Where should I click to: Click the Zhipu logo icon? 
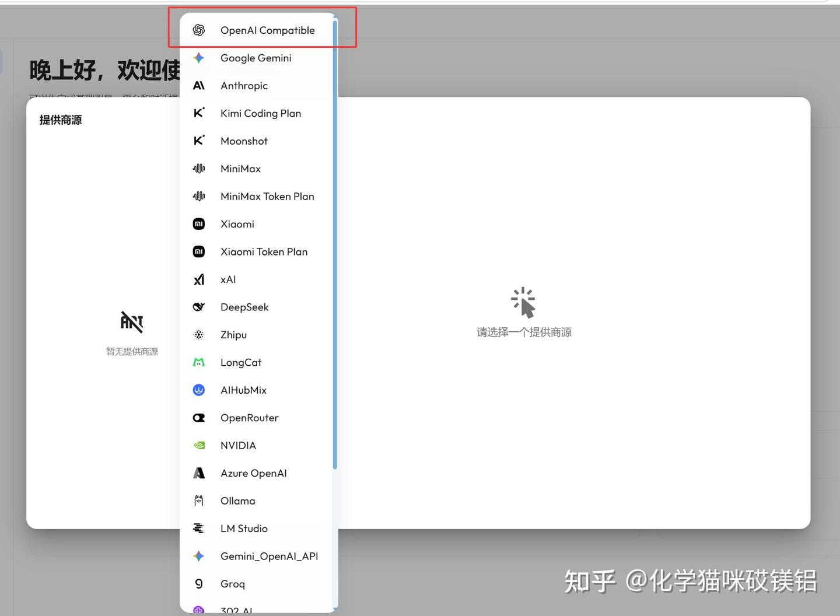tap(199, 335)
